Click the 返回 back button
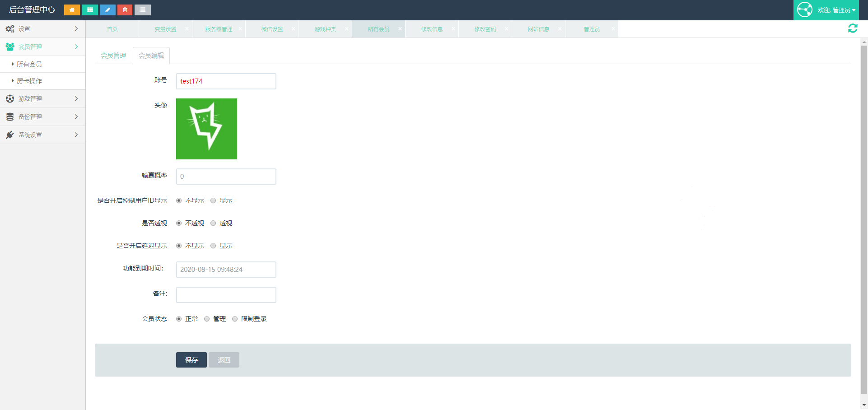 click(224, 360)
